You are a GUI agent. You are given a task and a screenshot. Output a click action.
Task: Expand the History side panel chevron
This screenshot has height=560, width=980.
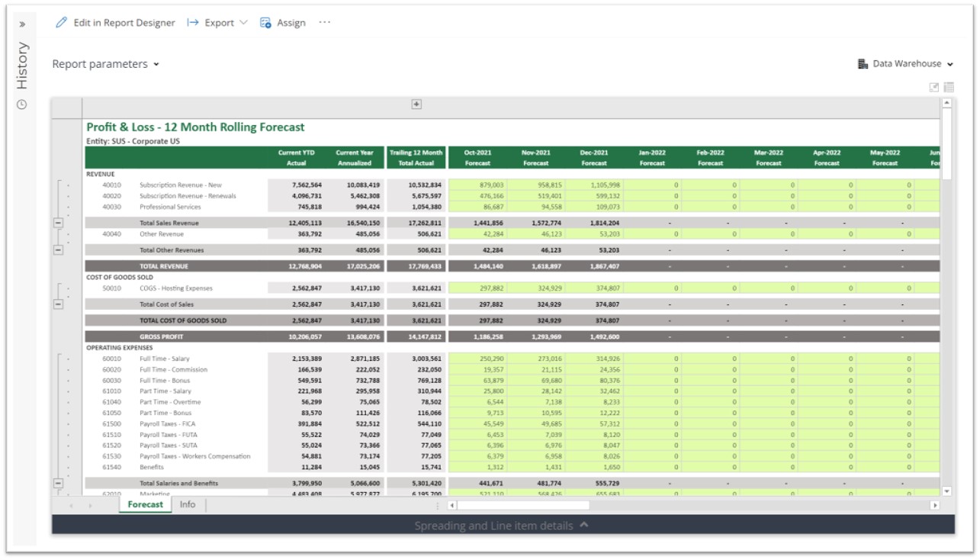click(22, 24)
